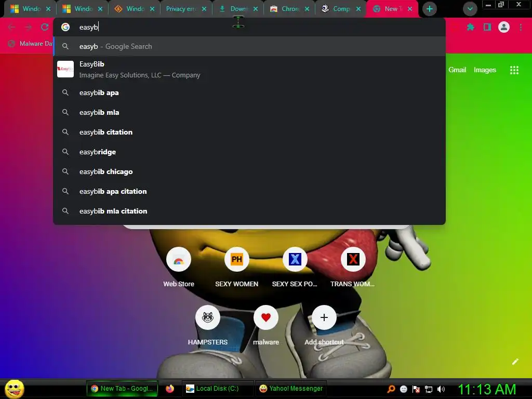Open the Chrome profile avatar
This screenshot has width=532, height=399.
coord(504,27)
